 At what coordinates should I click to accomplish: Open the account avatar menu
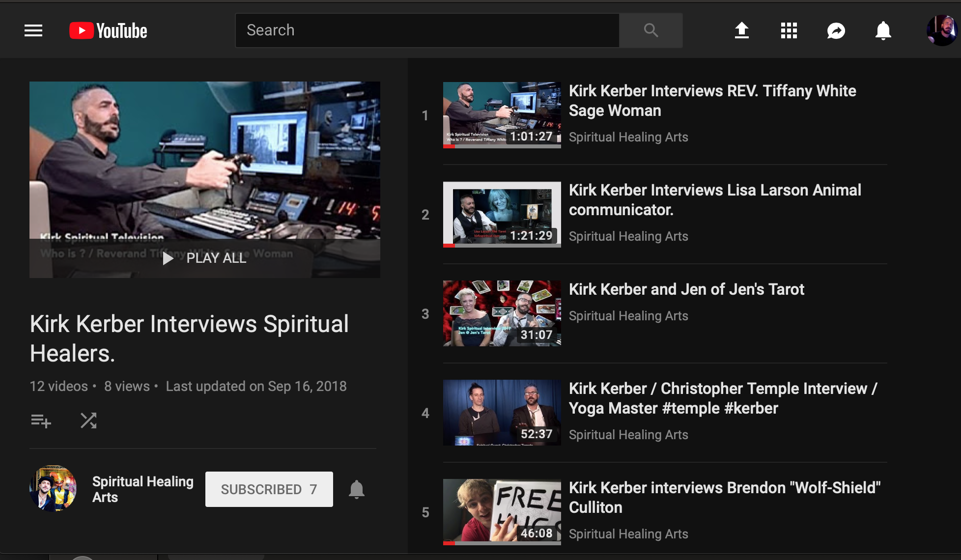tap(941, 30)
